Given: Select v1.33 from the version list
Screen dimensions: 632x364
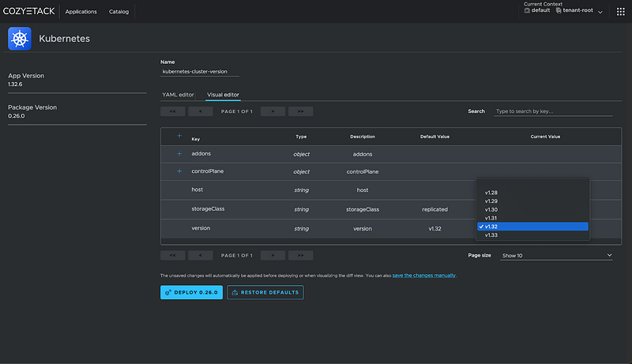Looking at the screenshot, I should [491, 235].
